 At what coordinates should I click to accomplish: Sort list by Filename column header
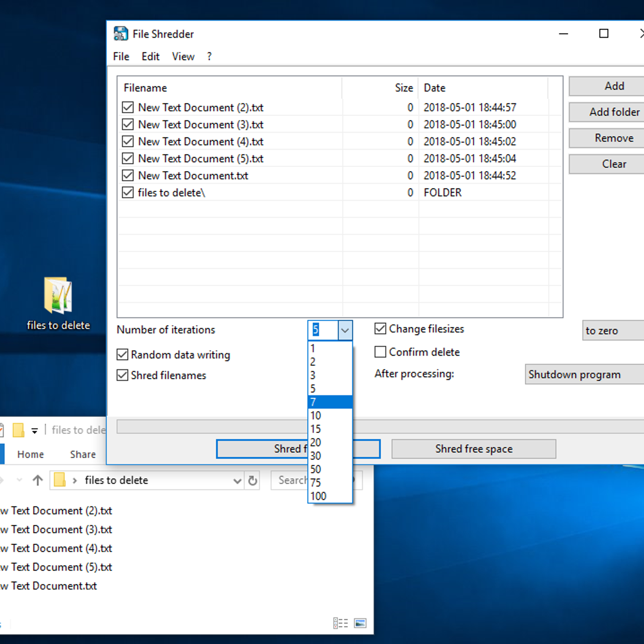[x=230, y=88]
